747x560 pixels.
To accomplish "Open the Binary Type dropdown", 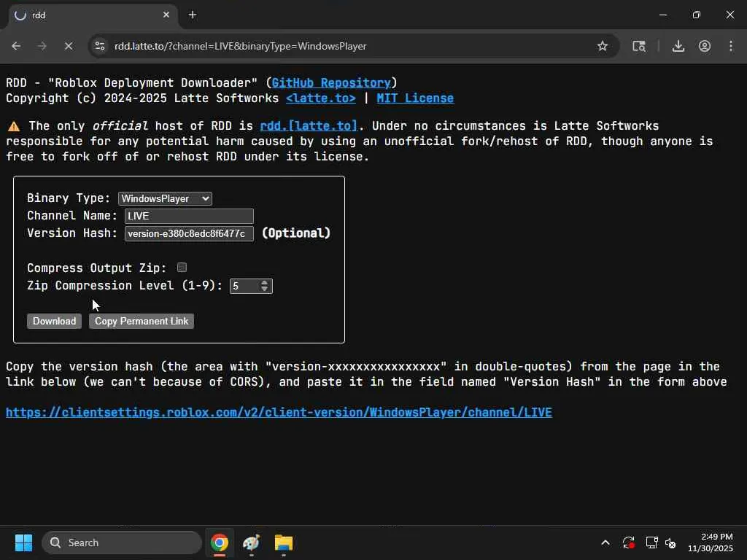I will pyautogui.click(x=165, y=198).
